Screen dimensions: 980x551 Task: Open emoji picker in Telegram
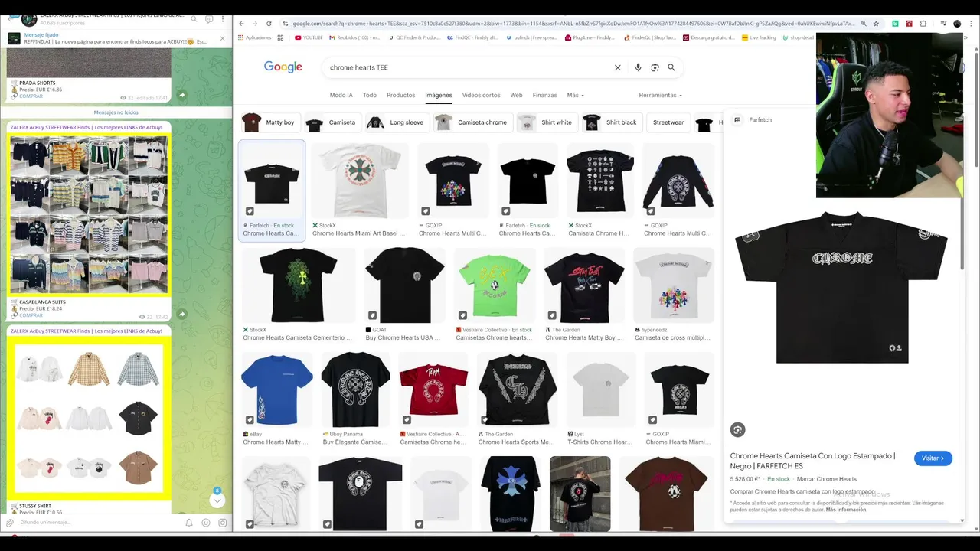(x=206, y=523)
